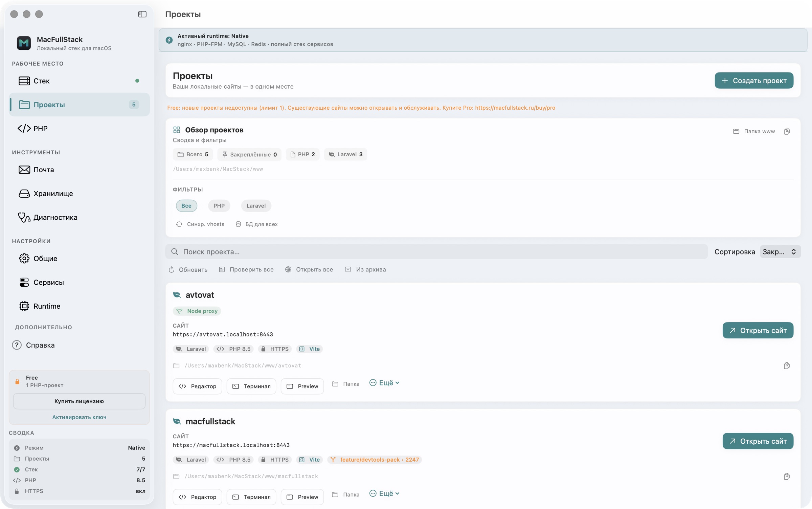This screenshot has width=812, height=509.
Task: Click the Активировать ключ link
Action: click(79, 417)
